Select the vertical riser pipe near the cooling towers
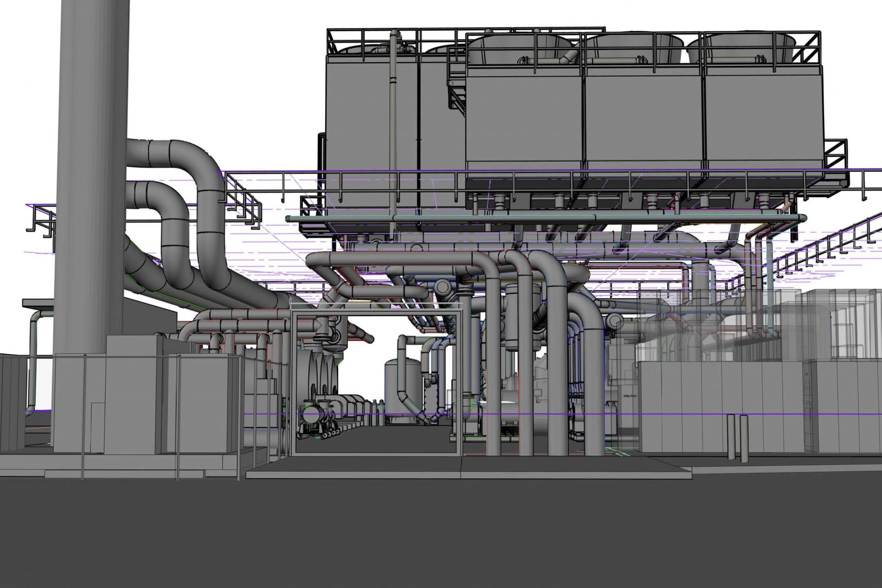Screen dimensions: 882x588 (393, 129)
